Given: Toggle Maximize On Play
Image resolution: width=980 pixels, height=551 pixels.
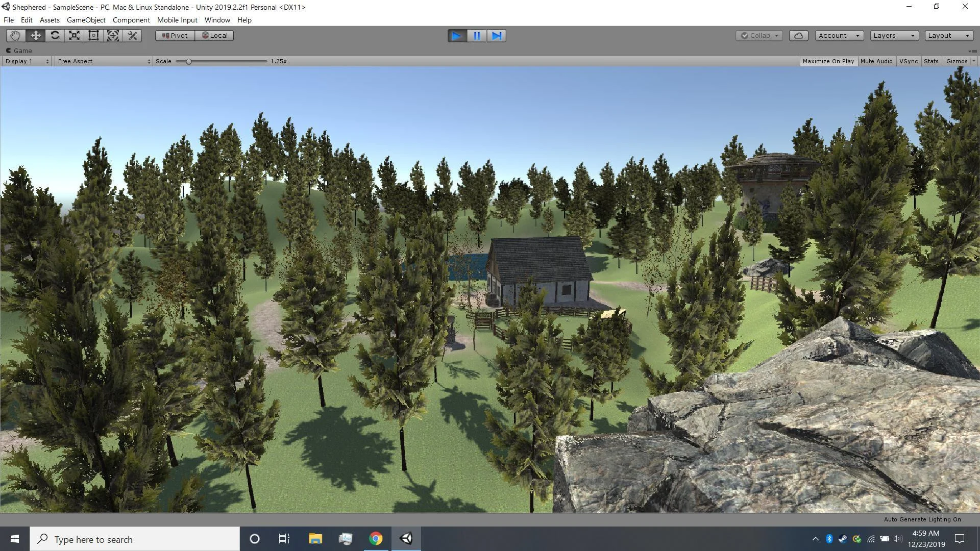Looking at the screenshot, I should click(x=828, y=61).
